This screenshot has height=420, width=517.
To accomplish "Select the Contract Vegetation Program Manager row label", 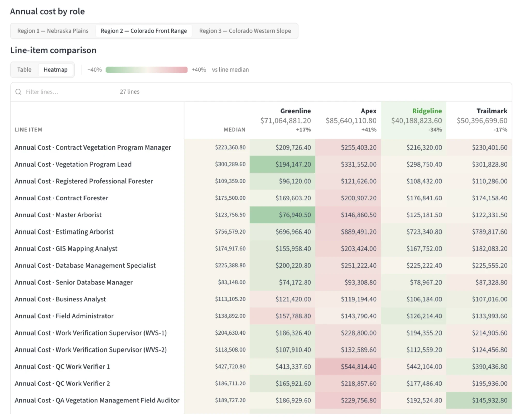I will point(93,147).
